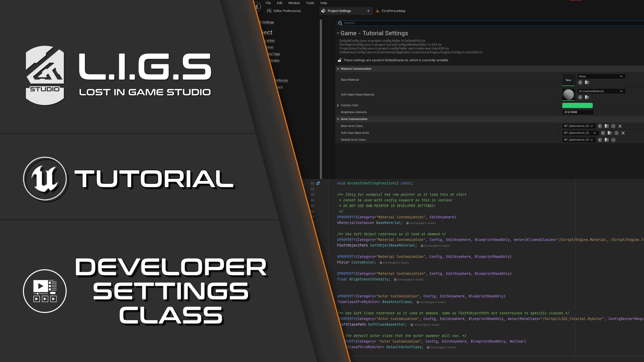This screenshot has width=644, height=362.
Task: Open the Edit menu
Action: coord(279,3)
